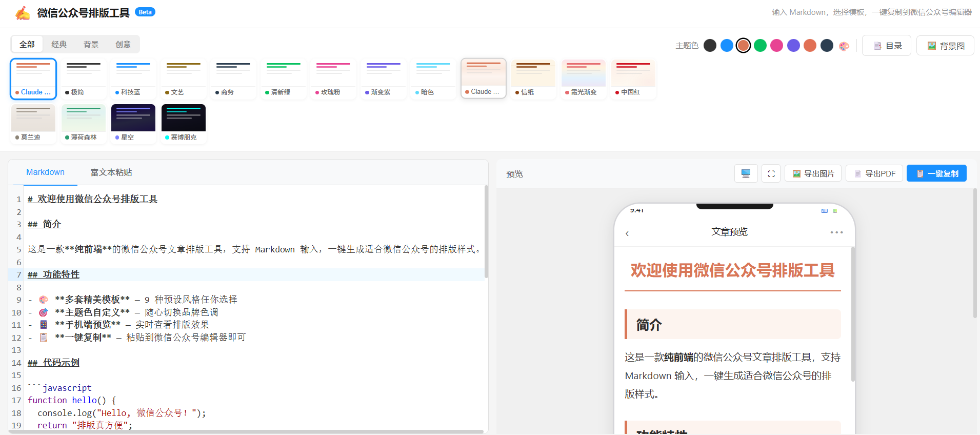Enter fullscreen preview mode
This screenshot has width=980, height=435.
[x=771, y=173]
